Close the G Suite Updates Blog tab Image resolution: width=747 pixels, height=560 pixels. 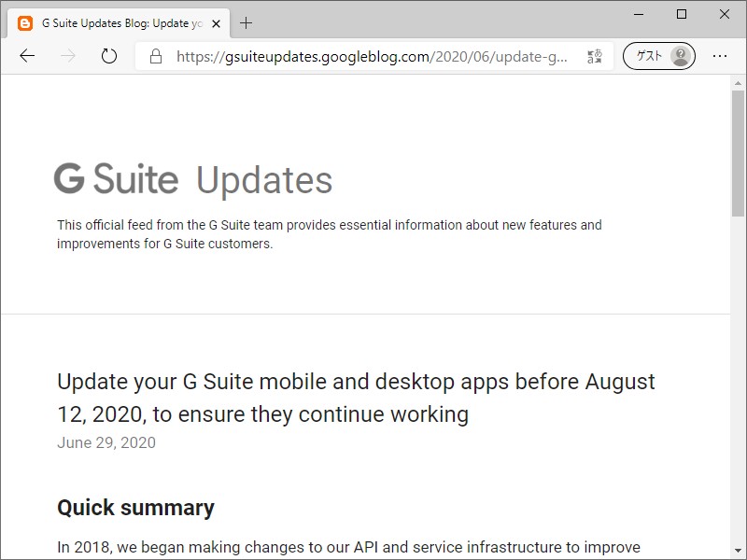(216, 24)
